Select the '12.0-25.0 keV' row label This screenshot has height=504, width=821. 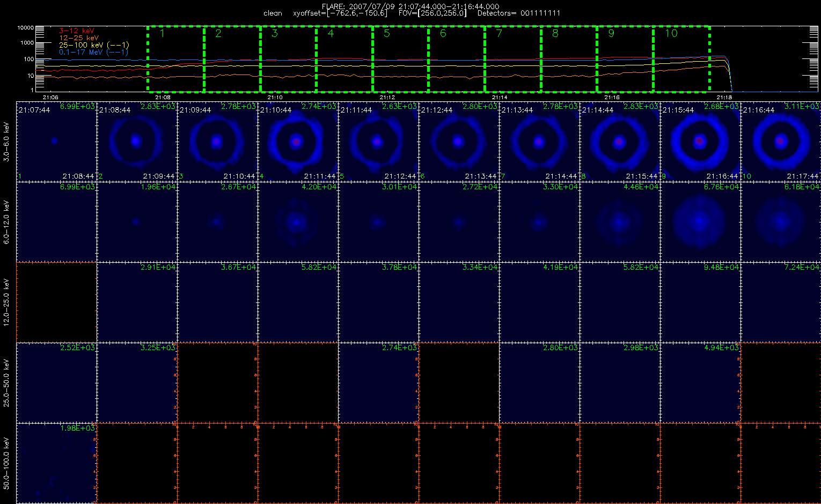[6, 302]
